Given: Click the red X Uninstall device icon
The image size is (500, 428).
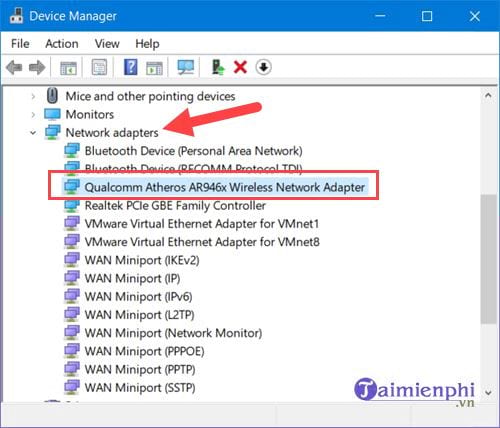Looking at the screenshot, I should (240, 67).
